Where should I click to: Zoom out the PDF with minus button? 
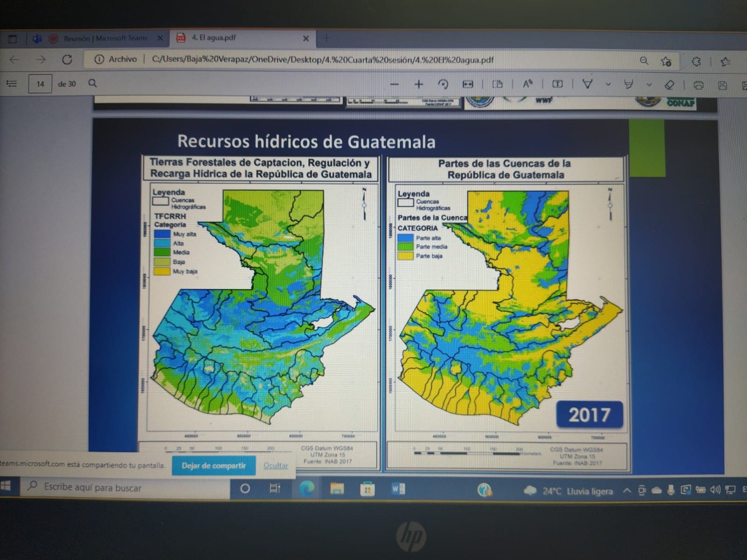pyautogui.click(x=395, y=85)
